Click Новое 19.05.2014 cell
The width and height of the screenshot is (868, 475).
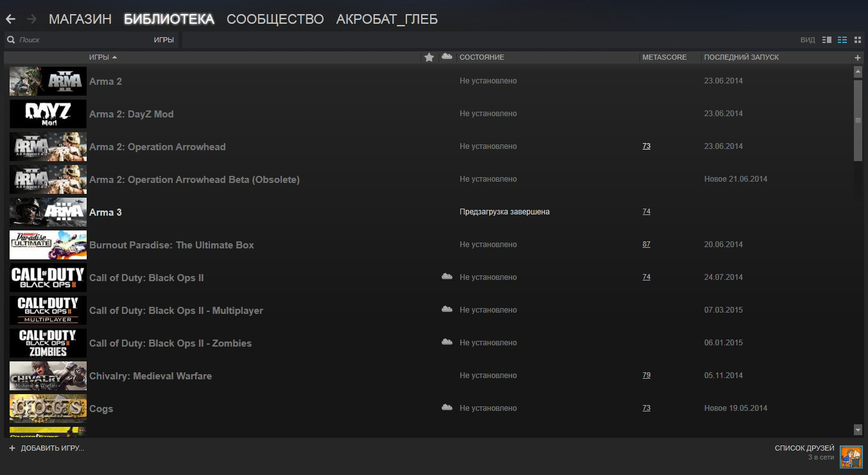[736, 408]
